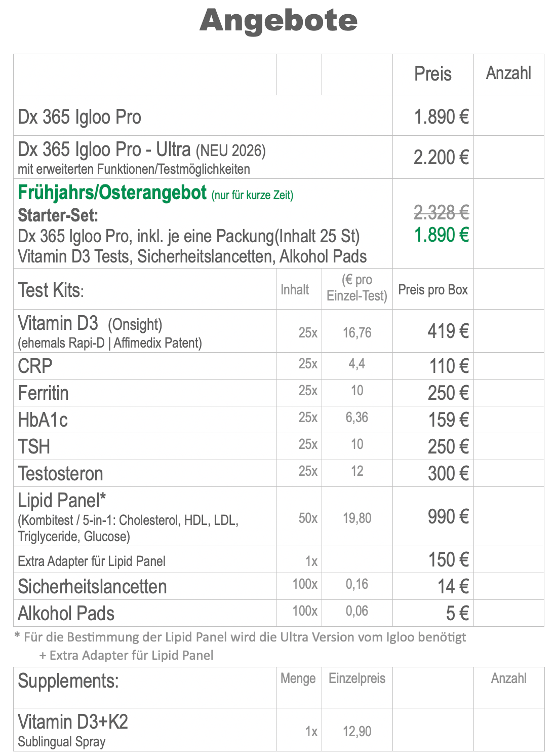Screen dimensions: 555x756
Task: Click the Extra Adapter für Lipid Panel row label
Action: point(92,561)
